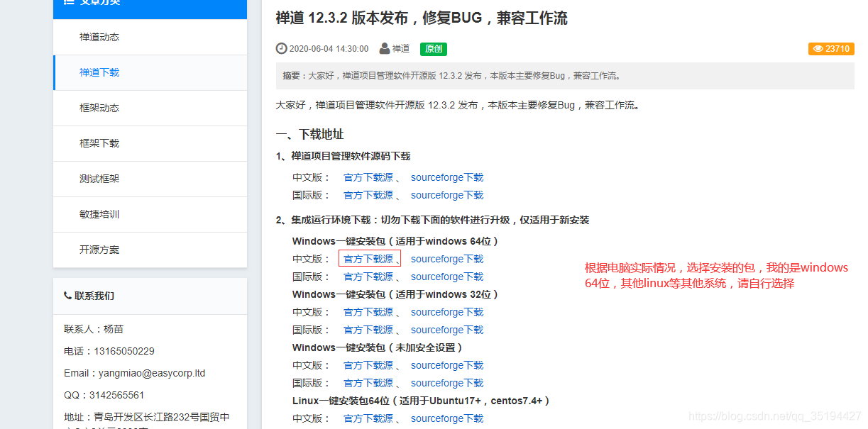Click the phone icon next to 联系我们
This screenshot has height=429, width=868.
click(67, 295)
